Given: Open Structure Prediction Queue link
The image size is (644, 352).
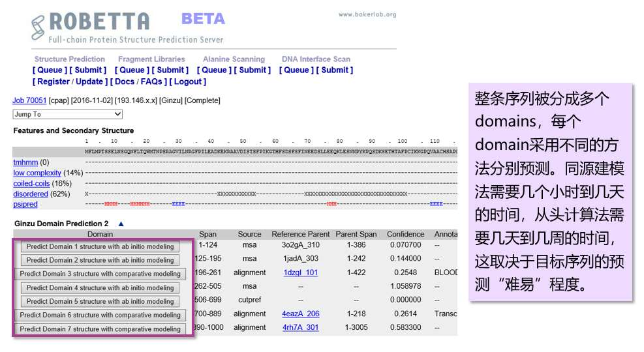Looking at the screenshot, I should [50, 70].
